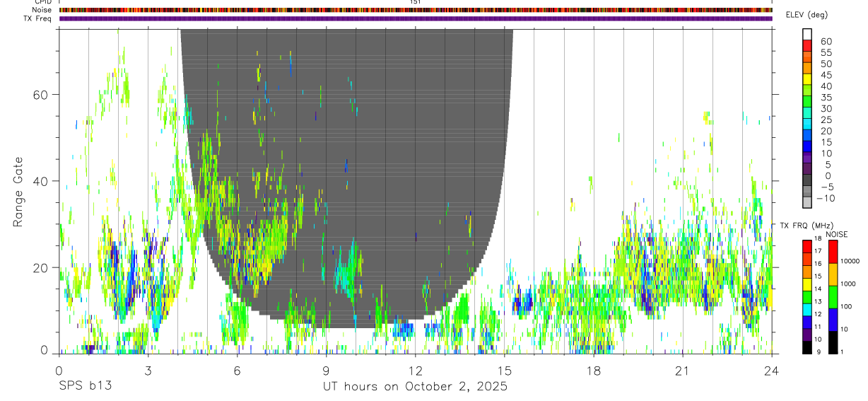Click the "SPS b13" label
The width and height of the screenshot is (868, 401).
85,386
